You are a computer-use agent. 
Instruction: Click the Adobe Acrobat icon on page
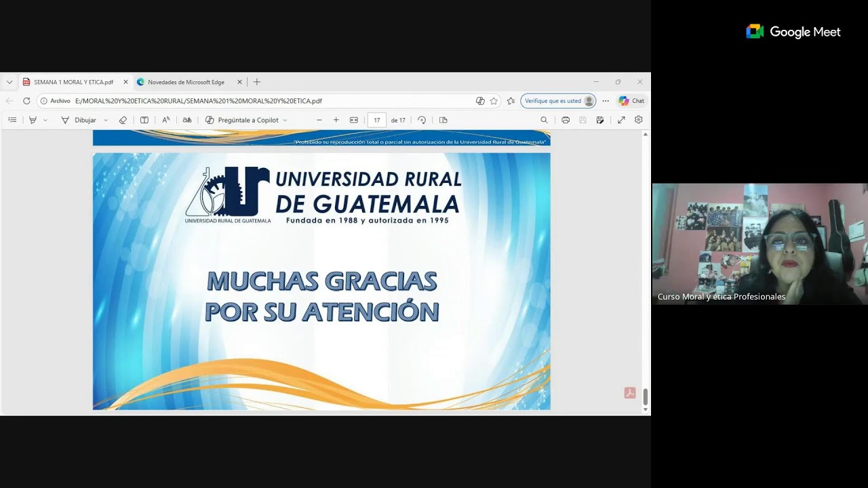[630, 393]
